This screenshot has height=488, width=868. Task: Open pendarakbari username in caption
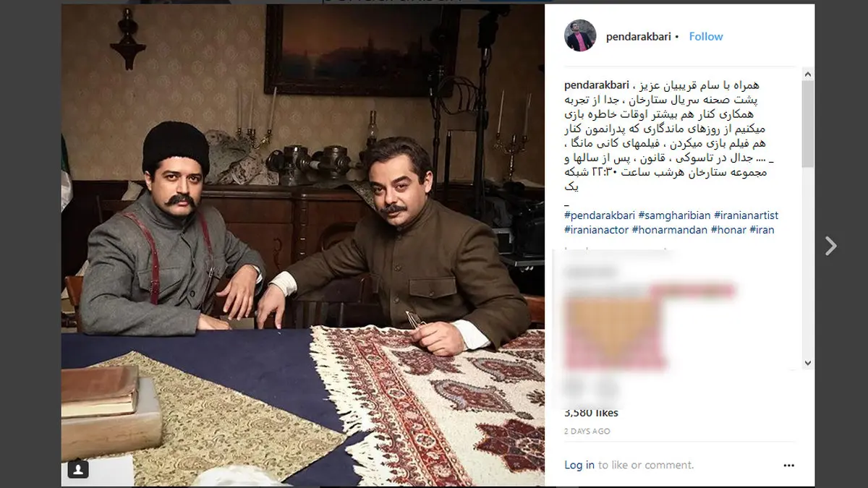tap(597, 86)
